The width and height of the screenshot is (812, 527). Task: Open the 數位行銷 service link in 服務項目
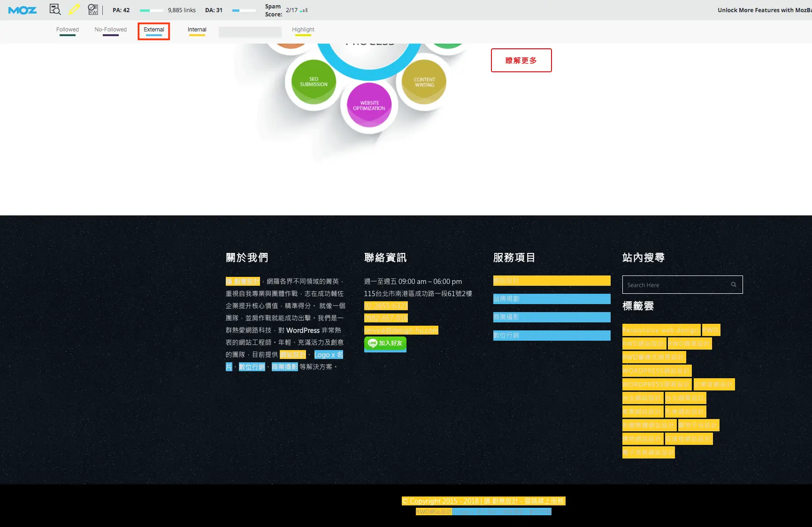(552, 336)
